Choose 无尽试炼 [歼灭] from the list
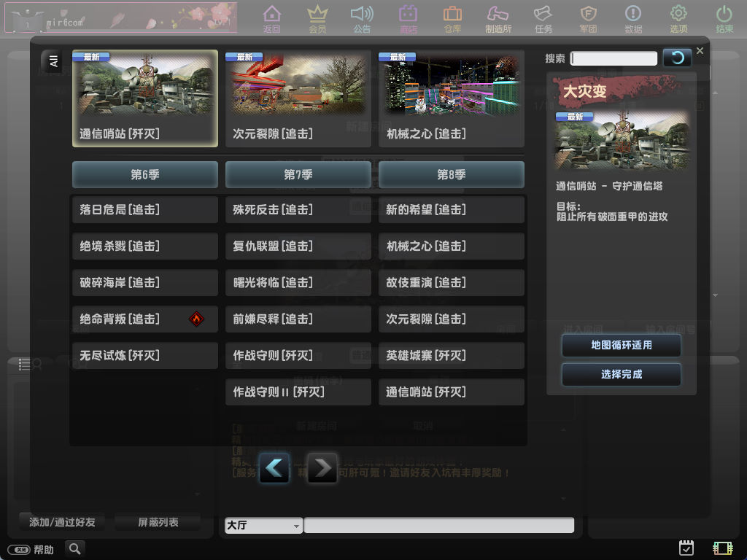This screenshot has height=560, width=747. 145,355
